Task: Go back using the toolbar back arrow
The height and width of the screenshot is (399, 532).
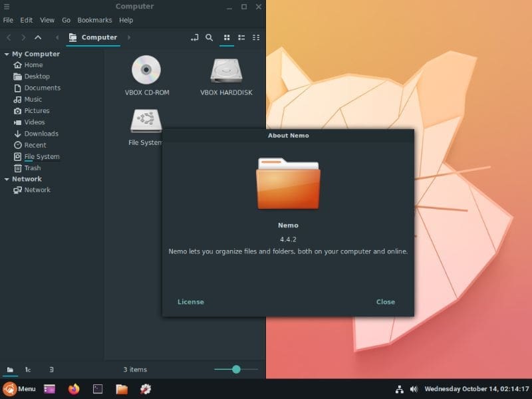Action: 9,37
